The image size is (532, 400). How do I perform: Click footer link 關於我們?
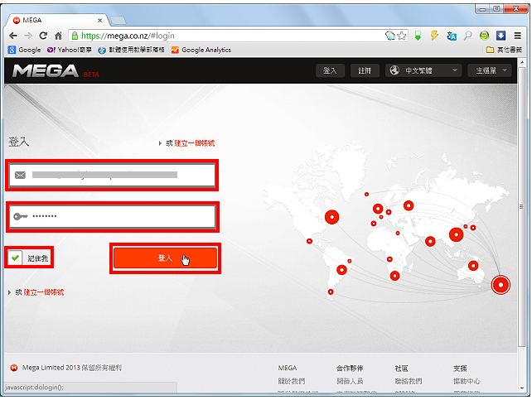click(292, 381)
